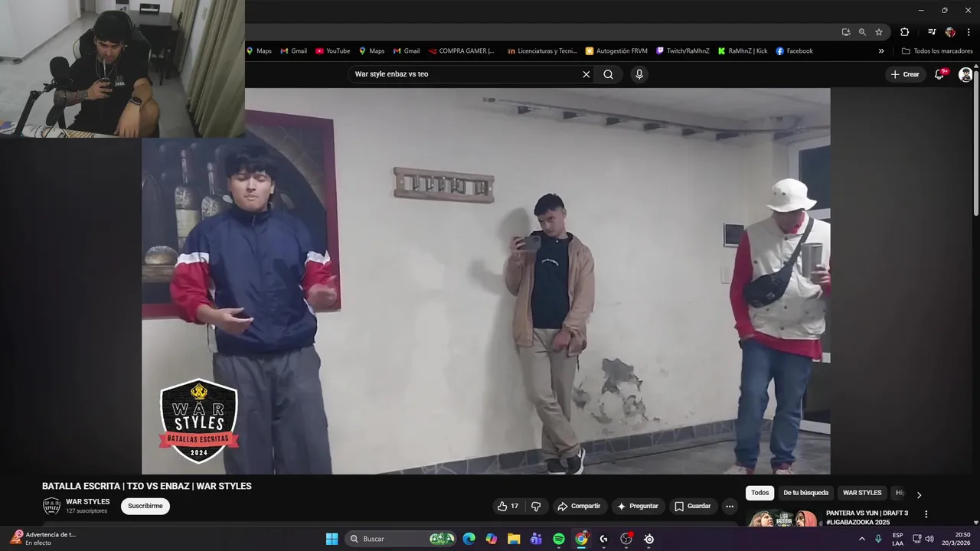Open Copilot icon in taskbar
This screenshot has height=551, width=980.
(x=492, y=539)
